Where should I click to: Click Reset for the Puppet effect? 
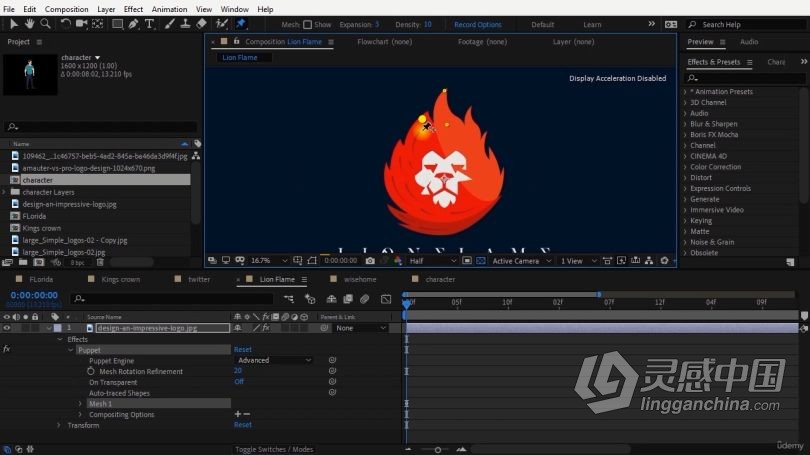click(x=243, y=350)
